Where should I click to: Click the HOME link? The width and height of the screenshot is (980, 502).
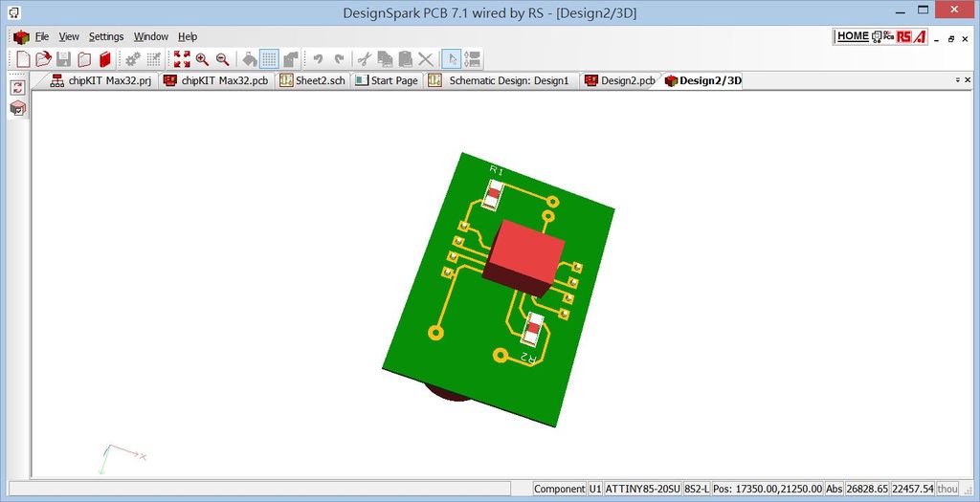pyautogui.click(x=853, y=36)
